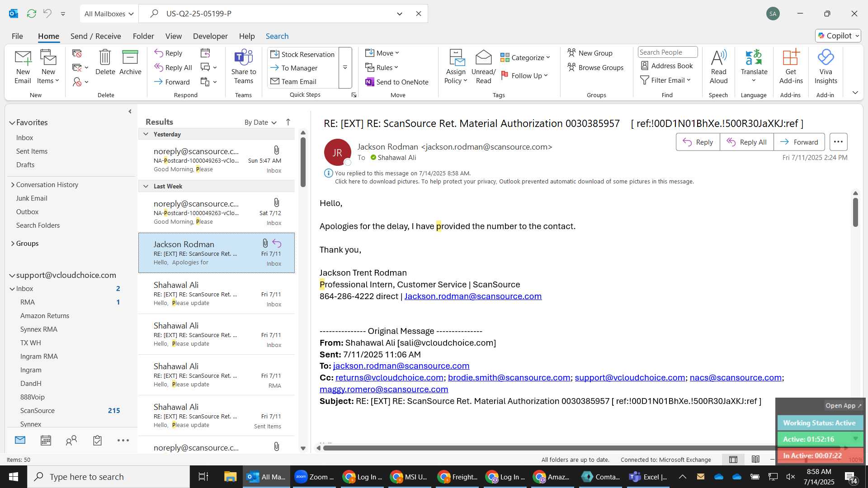
Task: Collapse the Yesterday group header
Action: point(146,134)
